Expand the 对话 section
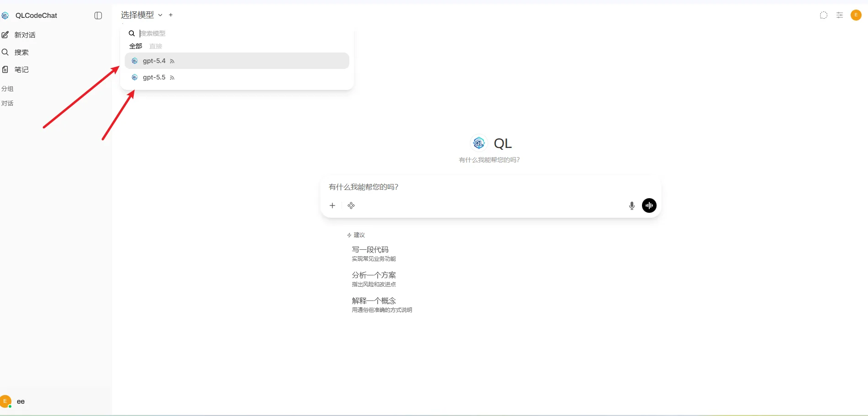The image size is (868, 416). pos(7,103)
